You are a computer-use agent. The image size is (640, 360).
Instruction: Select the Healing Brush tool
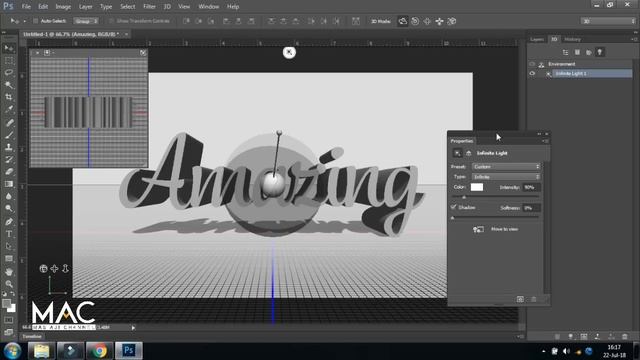click(x=9, y=122)
